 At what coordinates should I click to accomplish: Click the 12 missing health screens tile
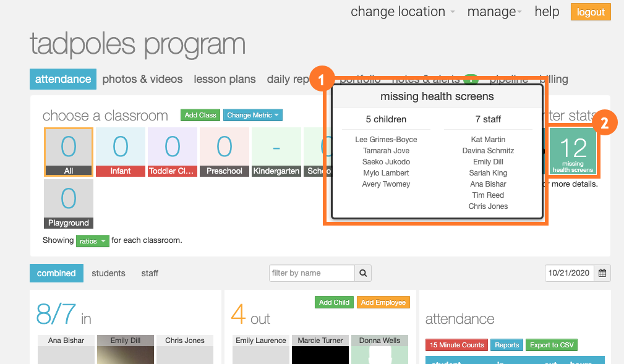[x=573, y=150]
